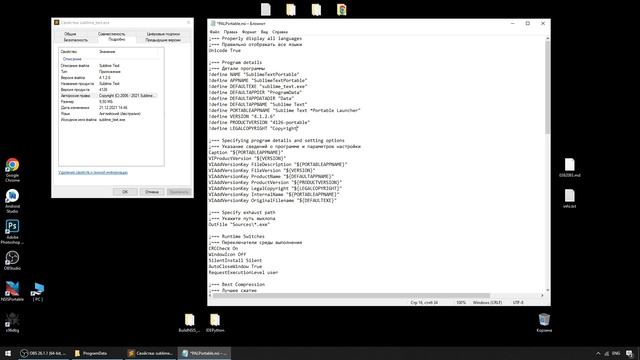This screenshot has height=360, width=640.
Task: Select the IDEPython folder on the desktop
Action: 215,322
